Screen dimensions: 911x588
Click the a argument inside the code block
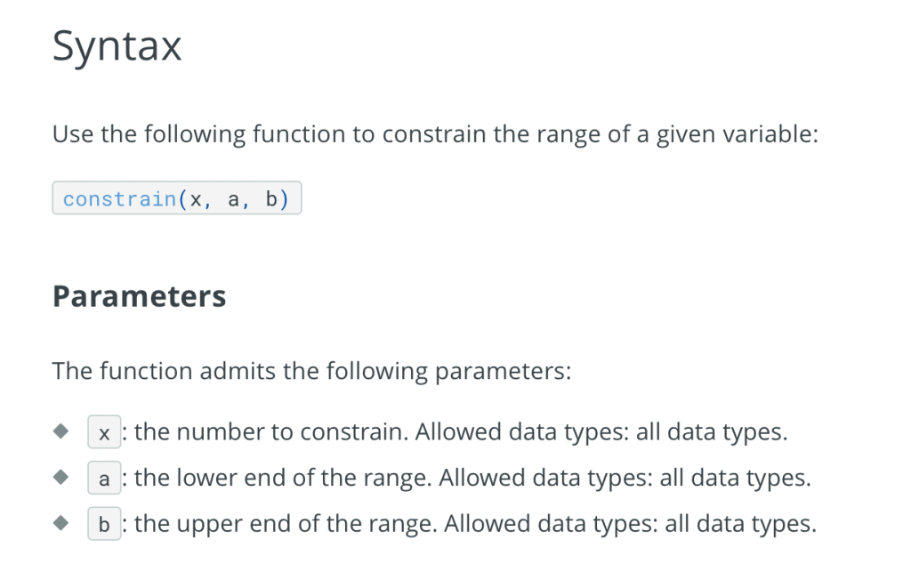[234, 198]
